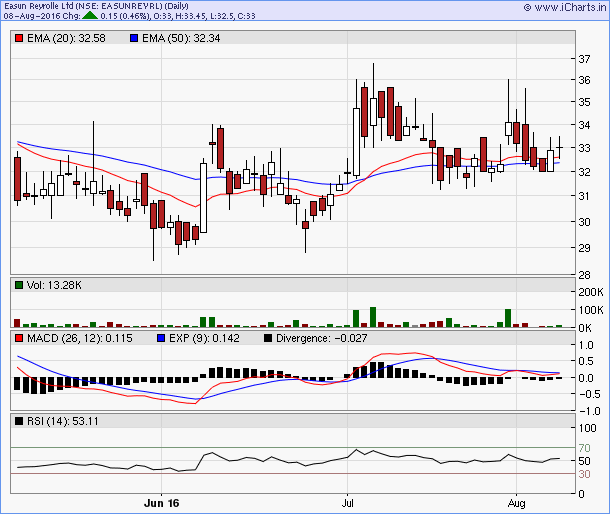610x514 pixels.
Task: Click the 37 price axis label
Action: coord(584,59)
